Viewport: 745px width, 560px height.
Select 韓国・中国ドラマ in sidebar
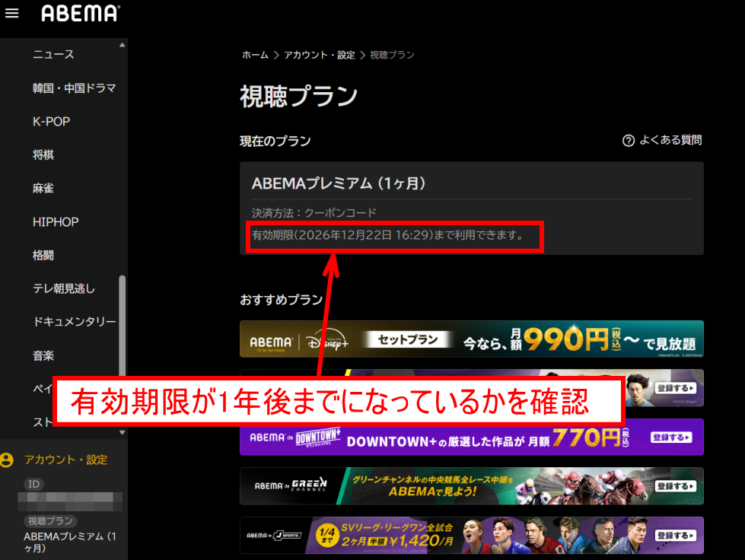coord(74,88)
